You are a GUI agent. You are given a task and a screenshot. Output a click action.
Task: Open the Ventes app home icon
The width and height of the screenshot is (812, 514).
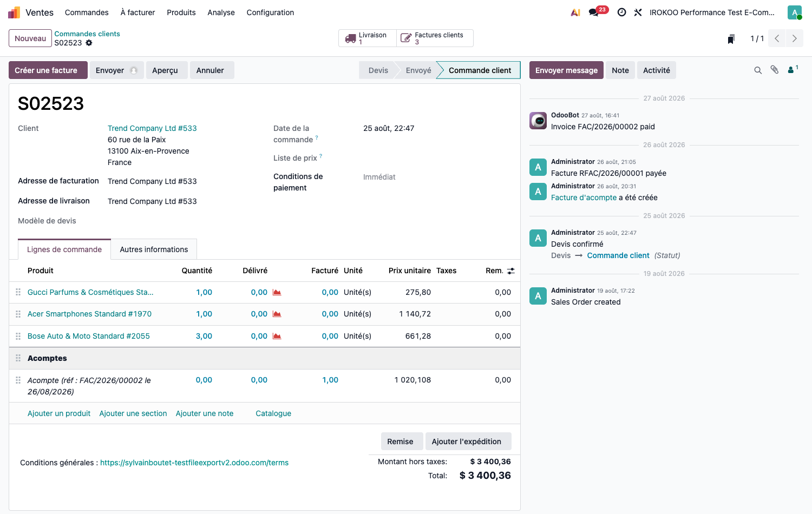14,12
